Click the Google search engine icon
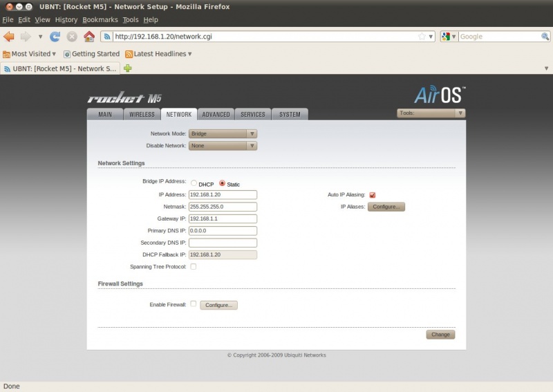 [446, 37]
